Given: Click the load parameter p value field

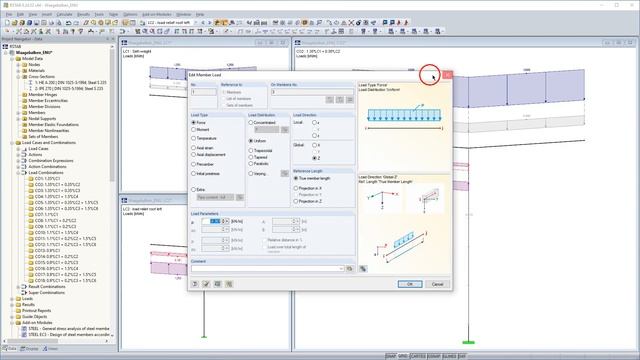Looking at the screenshot, I should tap(212, 221).
